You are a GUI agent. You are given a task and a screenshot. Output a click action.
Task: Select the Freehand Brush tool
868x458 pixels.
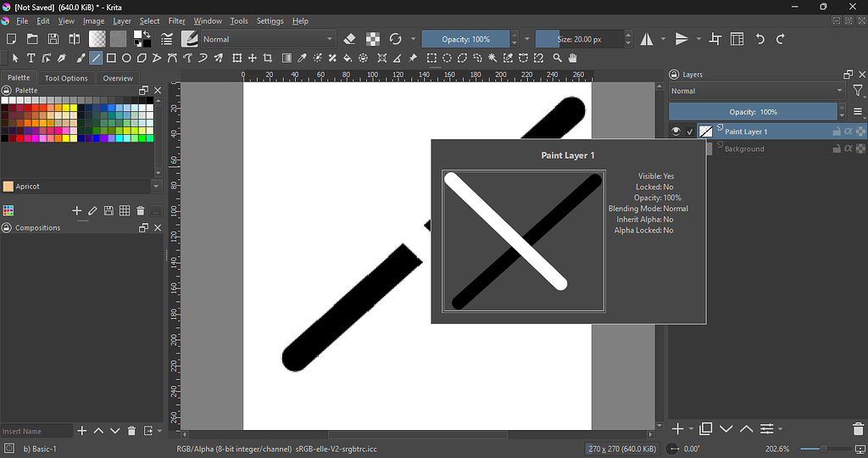click(81, 58)
